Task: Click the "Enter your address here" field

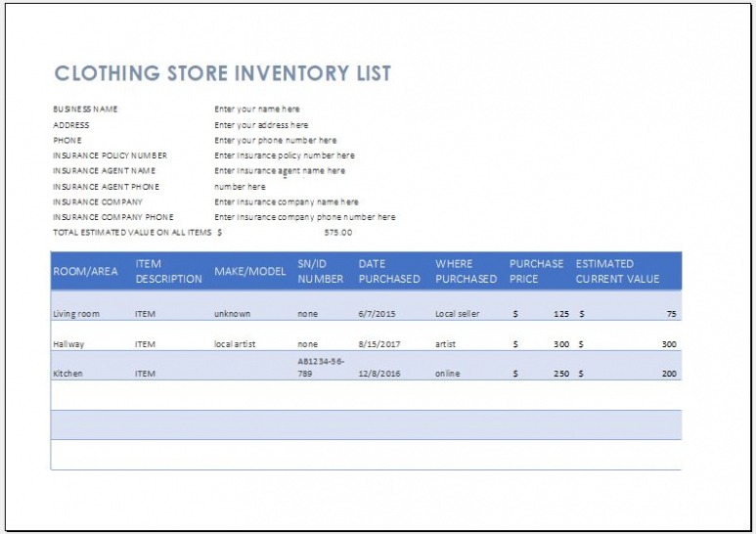Action: coord(261,125)
